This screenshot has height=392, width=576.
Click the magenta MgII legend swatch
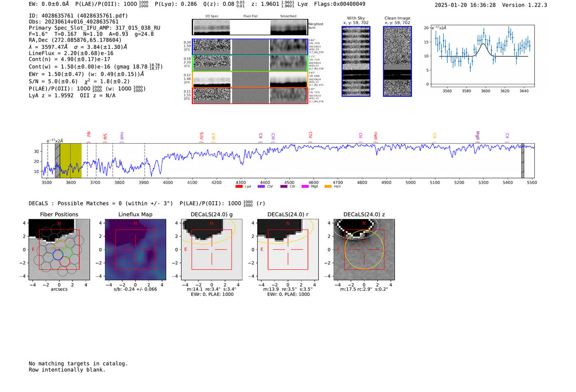(x=305, y=187)
